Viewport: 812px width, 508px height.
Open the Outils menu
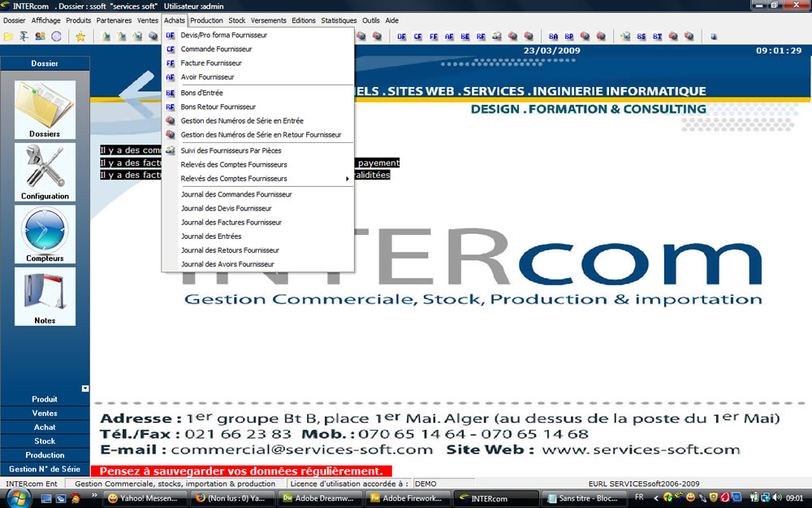pyautogui.click(x=371, y=20)
